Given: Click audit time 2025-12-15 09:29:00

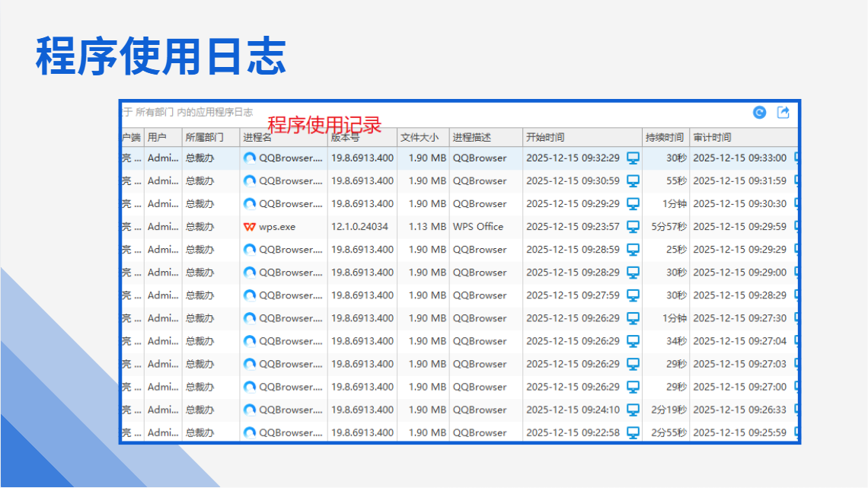Looking at the screenshot, I should [739, 273].
